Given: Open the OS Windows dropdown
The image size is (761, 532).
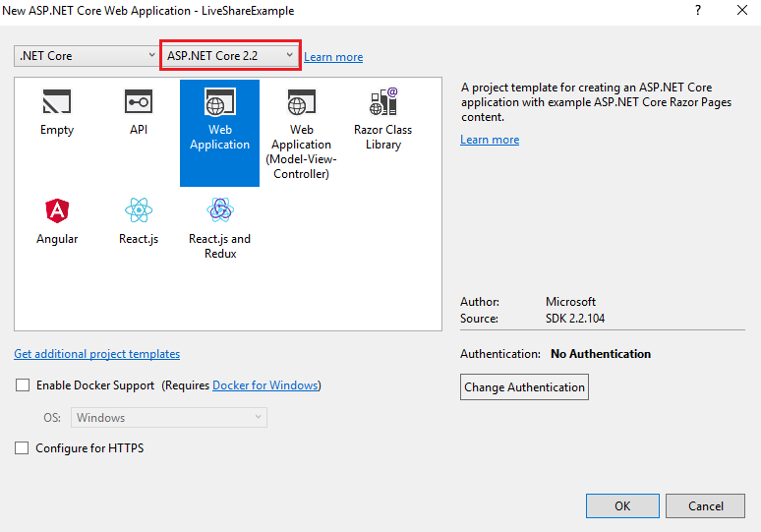Looking at the screenshot, I should click(169, 418).
